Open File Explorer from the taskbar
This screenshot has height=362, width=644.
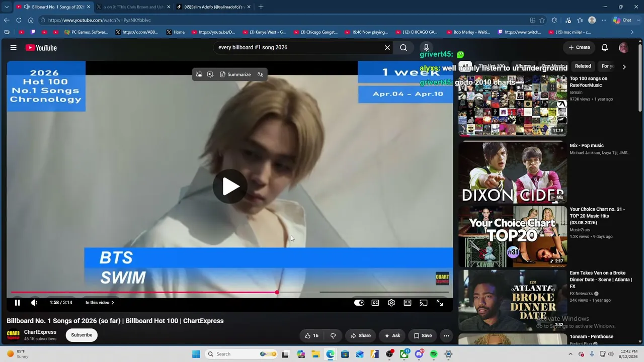pyautogui.click(x=315, y=354)
